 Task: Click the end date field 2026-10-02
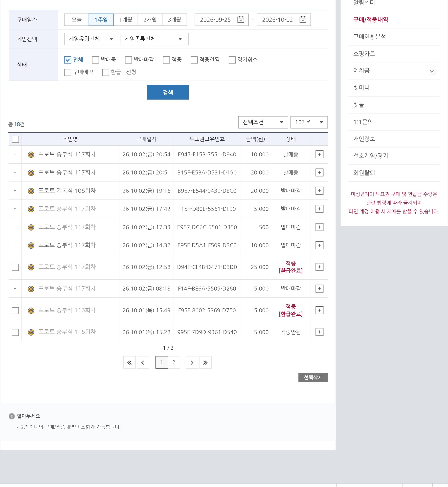pyautogui.click(x=284, y=20)
